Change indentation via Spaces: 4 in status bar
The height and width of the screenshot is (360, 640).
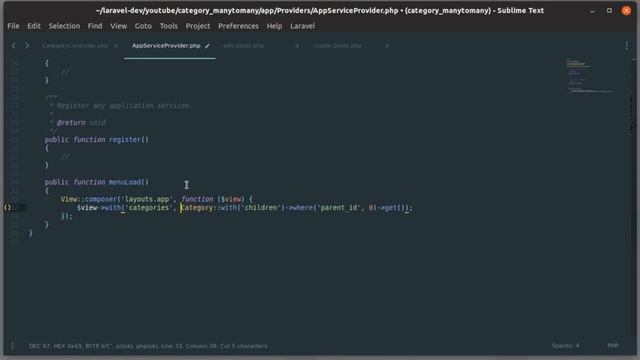pyautogui.click(x=565, y=346)
